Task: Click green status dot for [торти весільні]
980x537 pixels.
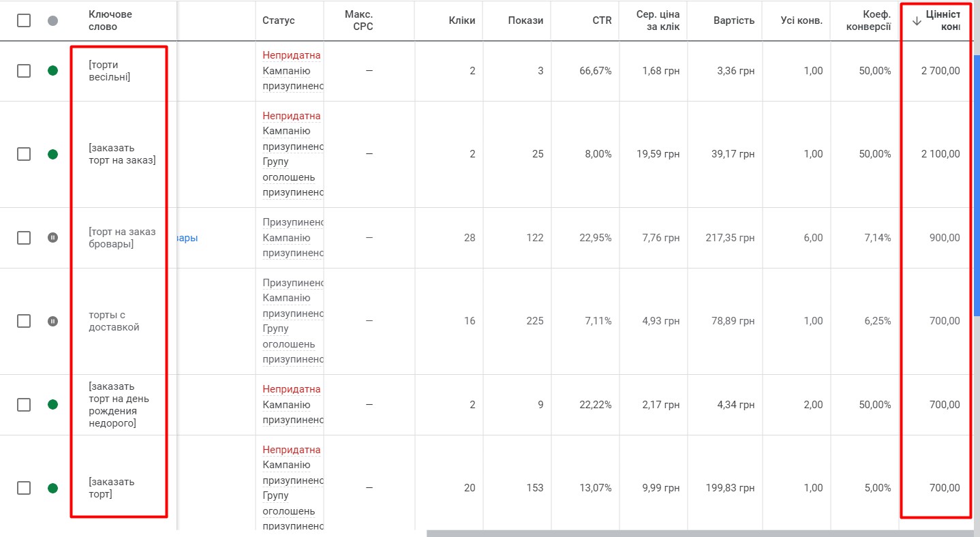Action: [x=53, y=71]
